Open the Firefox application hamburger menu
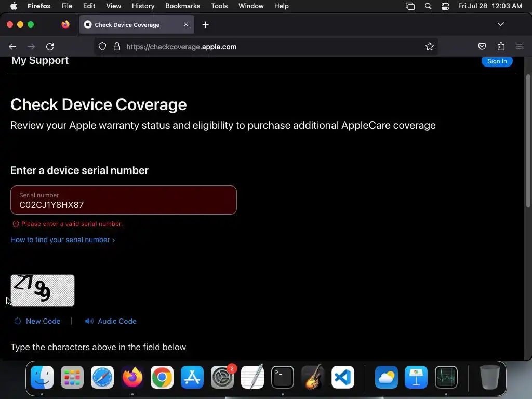Image resolution: width=532 pixels, height=399 pixels. (519, 46)
